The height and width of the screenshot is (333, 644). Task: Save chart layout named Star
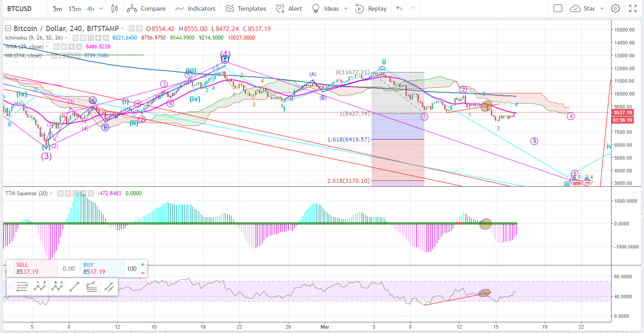coord(583,8)
